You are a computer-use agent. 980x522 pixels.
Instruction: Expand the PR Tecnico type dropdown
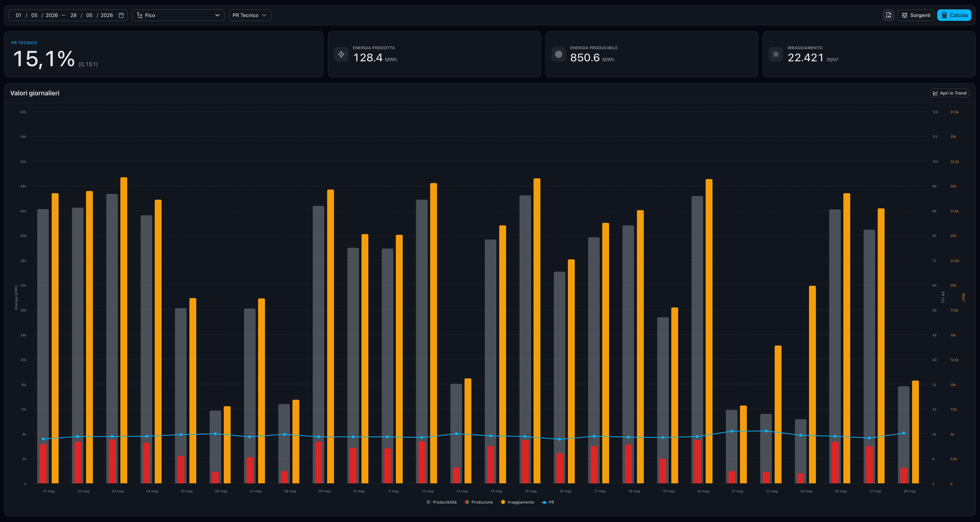coord(250,15)
